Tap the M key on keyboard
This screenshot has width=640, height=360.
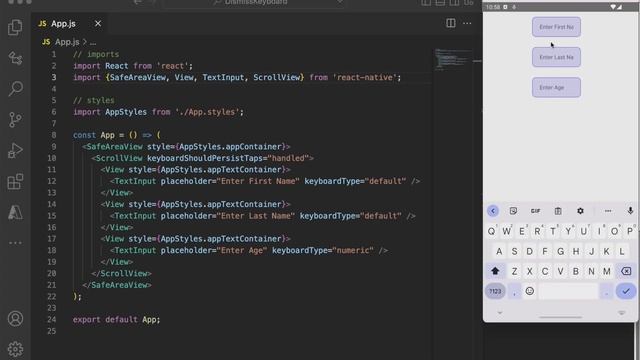click(607, 271)
